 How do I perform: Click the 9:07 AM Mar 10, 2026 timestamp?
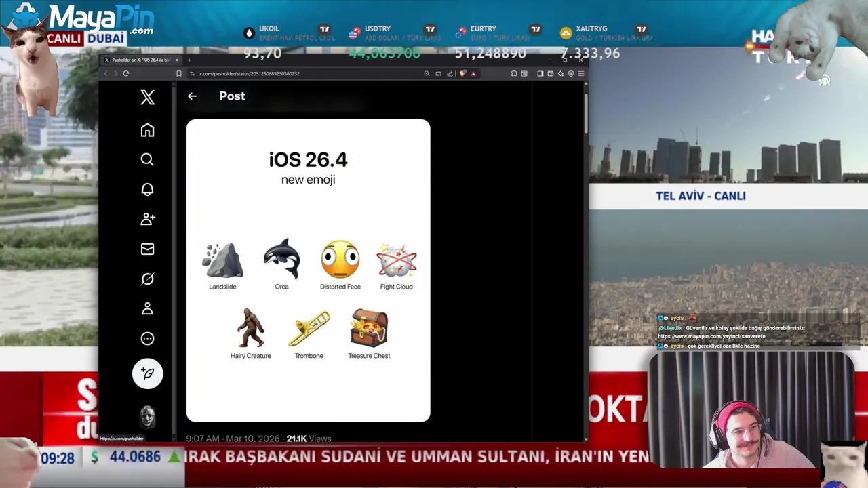233,439
